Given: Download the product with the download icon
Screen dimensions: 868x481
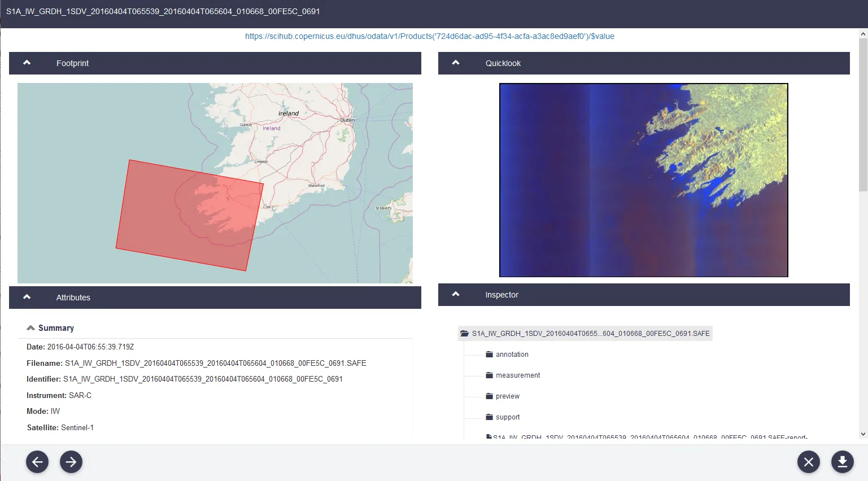Looking at the screenshot, I should coord(843,462).
